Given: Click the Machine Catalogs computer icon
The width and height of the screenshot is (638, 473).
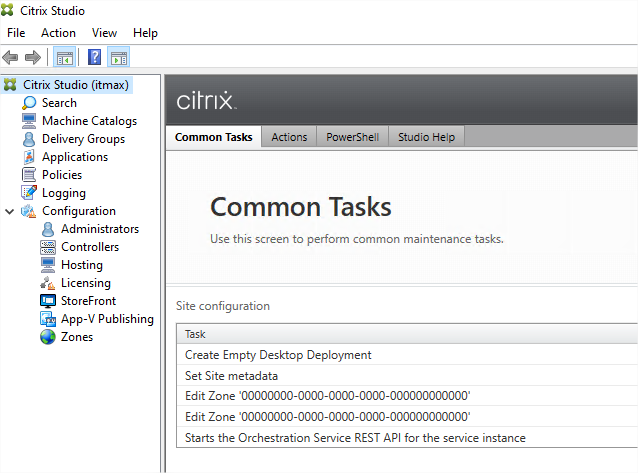Looking at the screenshot, I should pyautogui.click(x=29, y=121).
